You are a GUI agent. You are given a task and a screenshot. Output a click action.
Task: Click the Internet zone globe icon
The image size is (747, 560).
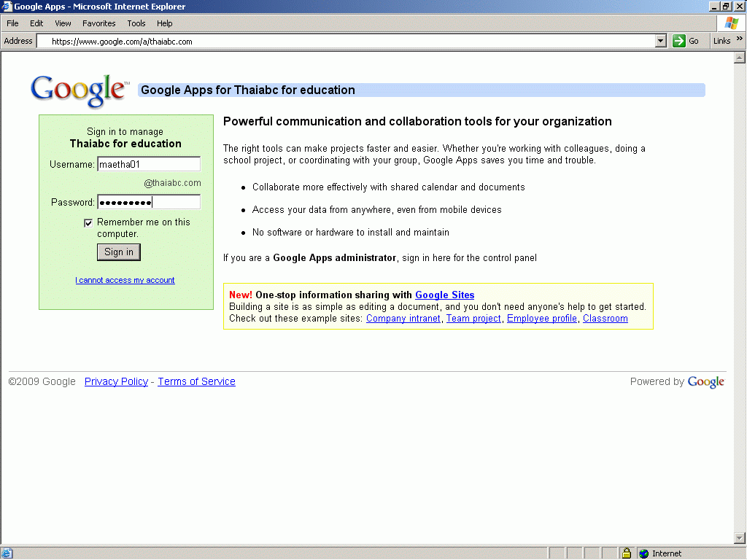click(x=643, y=553)
